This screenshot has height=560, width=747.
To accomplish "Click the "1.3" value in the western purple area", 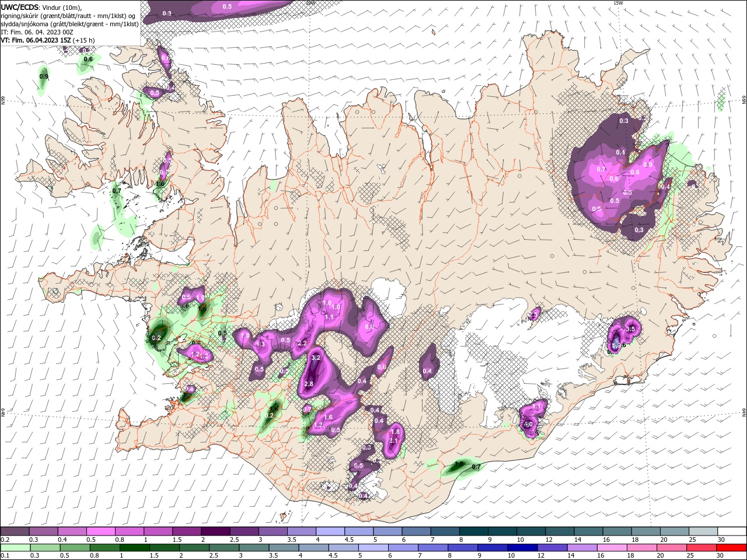I will (261, 345).
